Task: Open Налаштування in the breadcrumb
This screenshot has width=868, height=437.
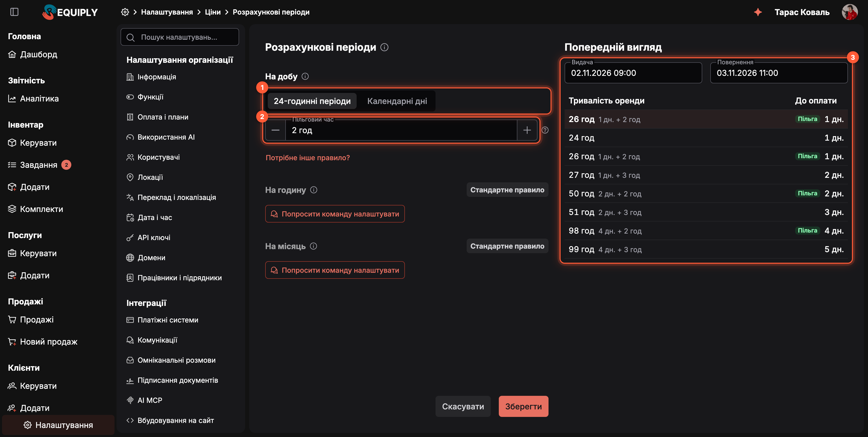Action: click(167, 12)
